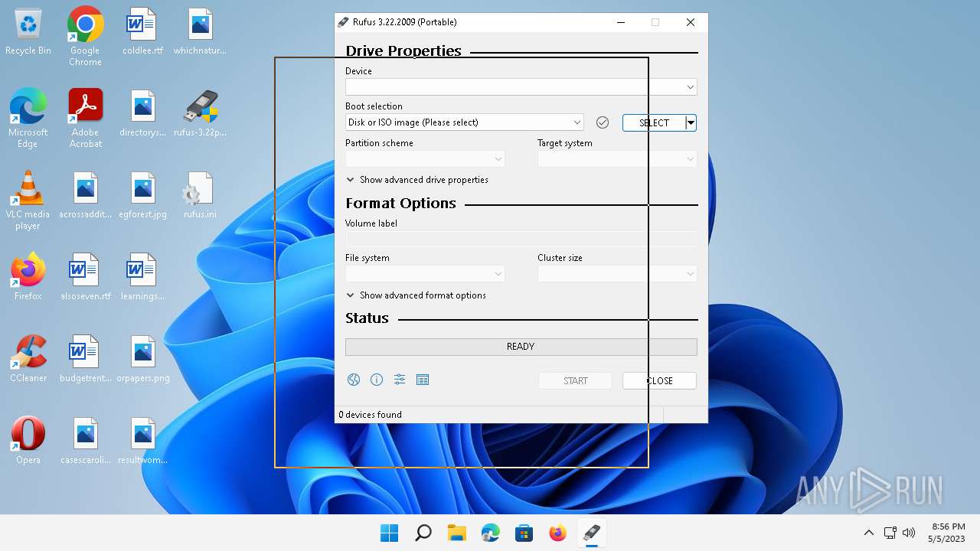Select the coldlee.rtf desktop file
This screenshot has width=980, height=551.
[142, 32]
